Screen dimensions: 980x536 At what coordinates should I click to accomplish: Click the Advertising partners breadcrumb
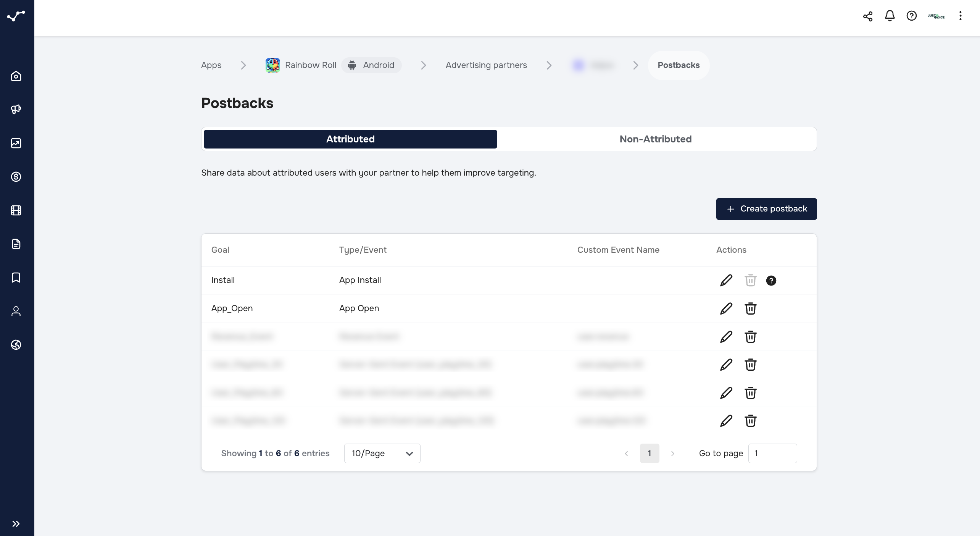tap(486, 64)
